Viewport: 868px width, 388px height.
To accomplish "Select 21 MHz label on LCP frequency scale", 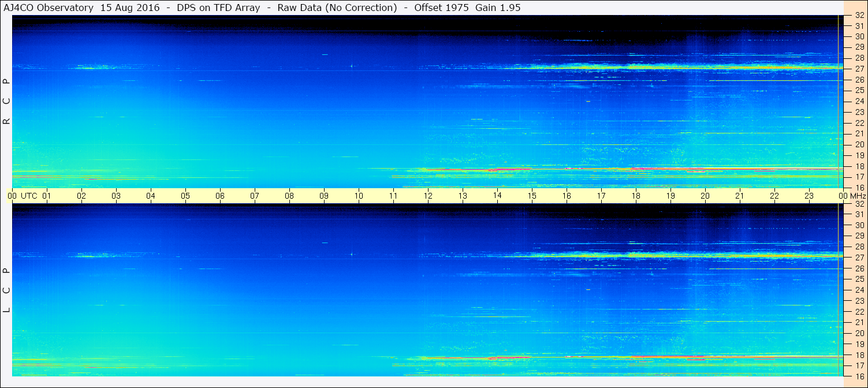I will point(859,322).
